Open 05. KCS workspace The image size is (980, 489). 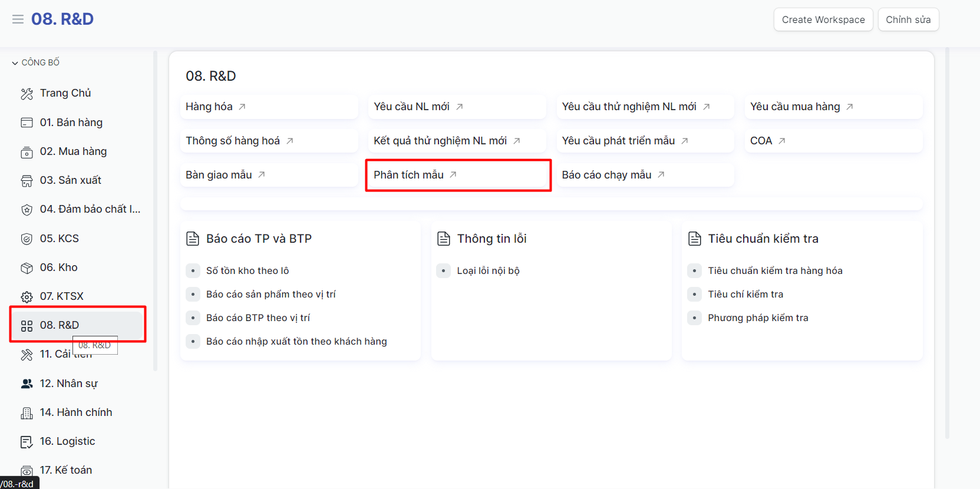59,239
